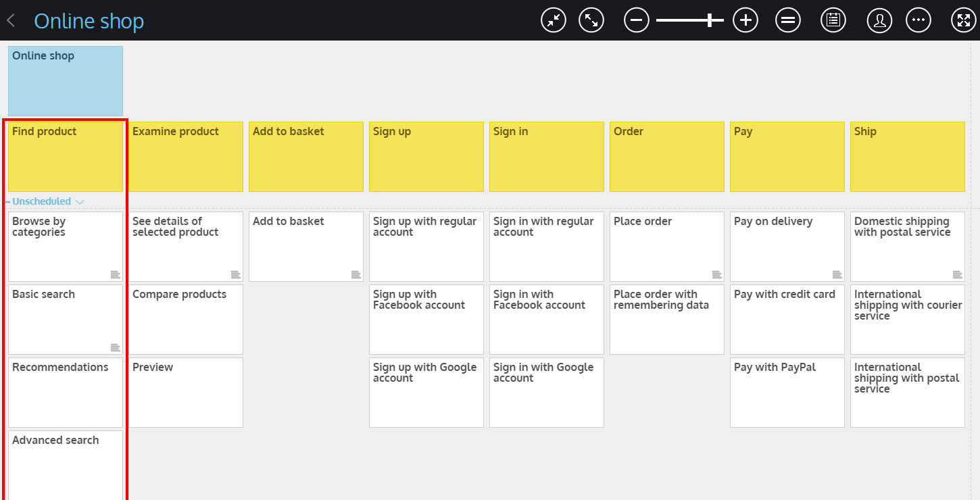Screen dimensions: 980x500
Task: Open the user account avatar menu
Action: pos(879,20)
